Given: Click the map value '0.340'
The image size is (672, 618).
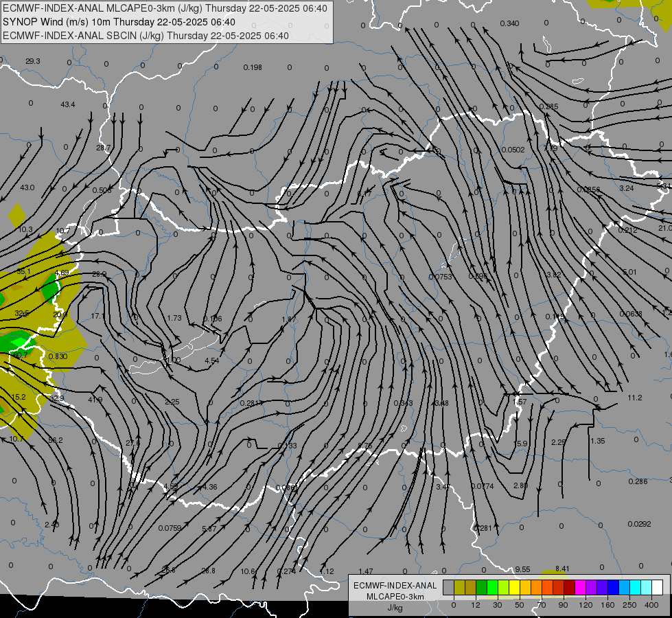Looking at the screenshot, I should (509, 23).
